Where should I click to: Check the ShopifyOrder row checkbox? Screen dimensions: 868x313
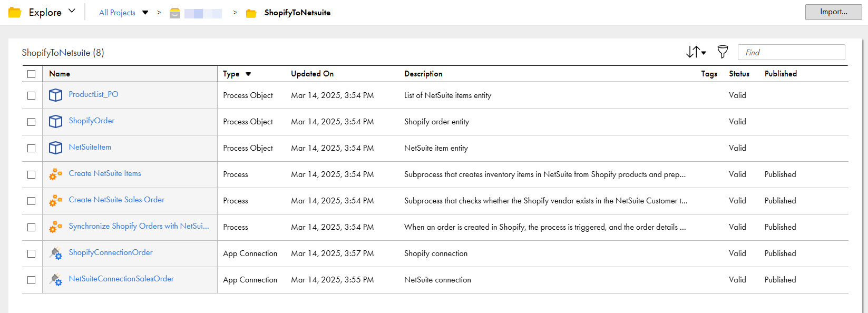coord(32,122)
